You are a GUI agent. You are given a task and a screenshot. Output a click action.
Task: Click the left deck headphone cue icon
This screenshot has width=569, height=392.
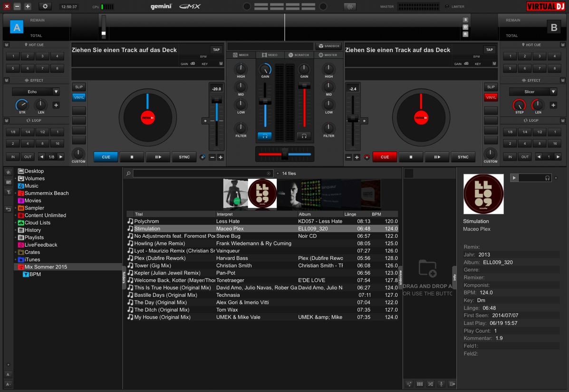pos(265,136)
